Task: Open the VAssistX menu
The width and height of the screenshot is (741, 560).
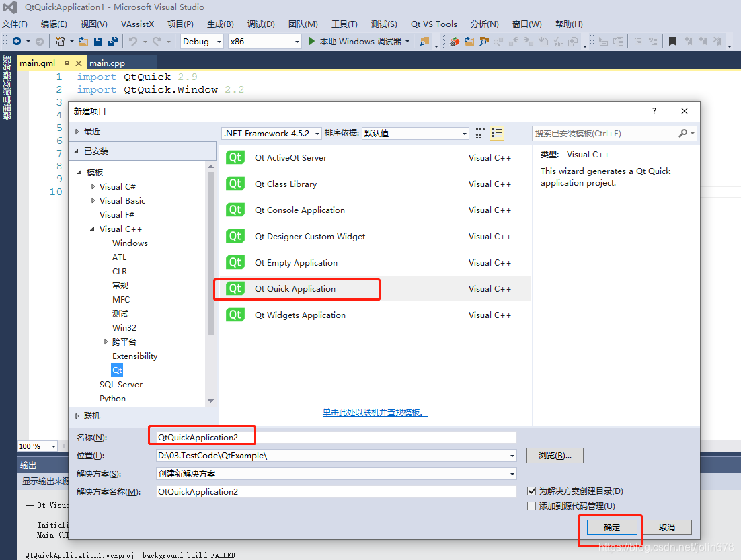Action: coord(138,24)
